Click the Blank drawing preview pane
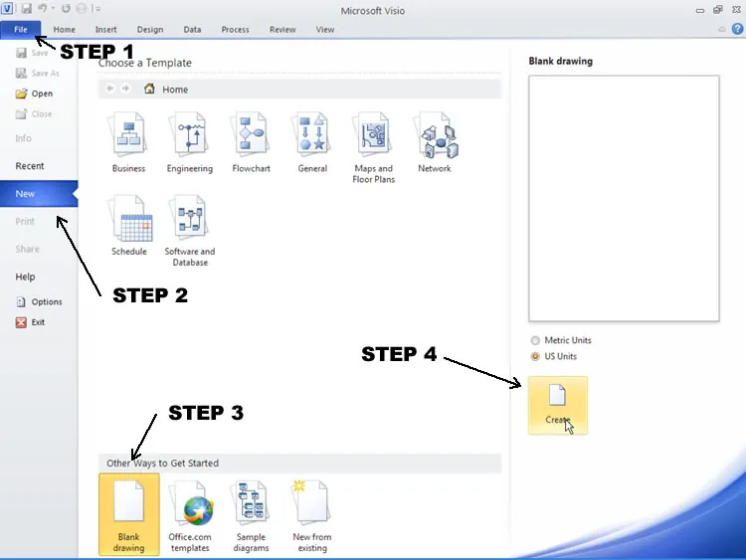The width and height of the screenshot is (746, 560). point(624,198)
